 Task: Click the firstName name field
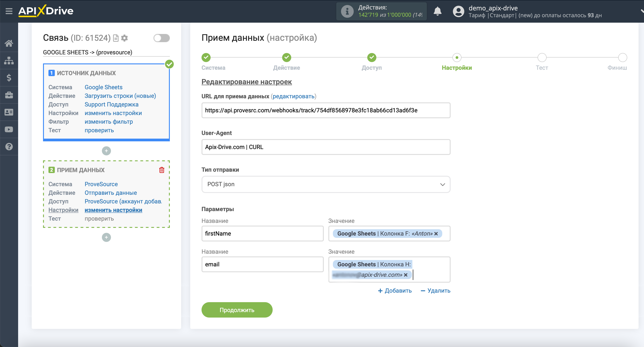[x=262, y=234]
